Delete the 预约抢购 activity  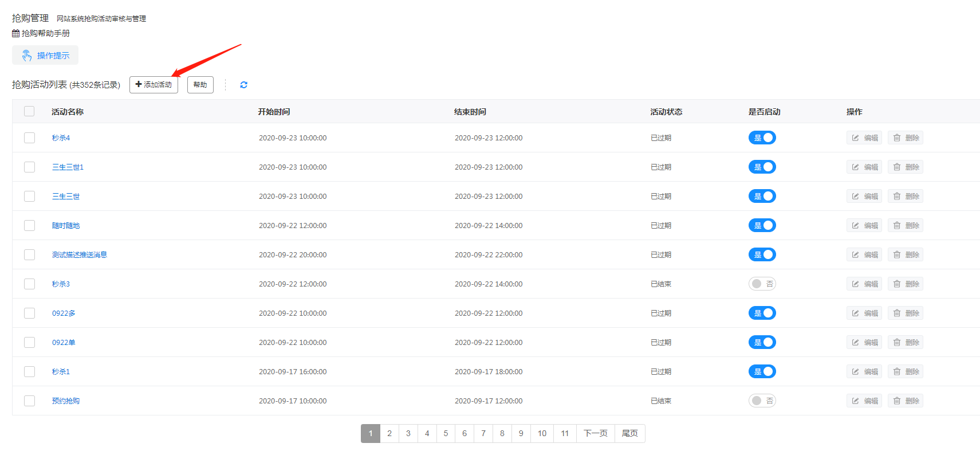[x=906, y=401]
